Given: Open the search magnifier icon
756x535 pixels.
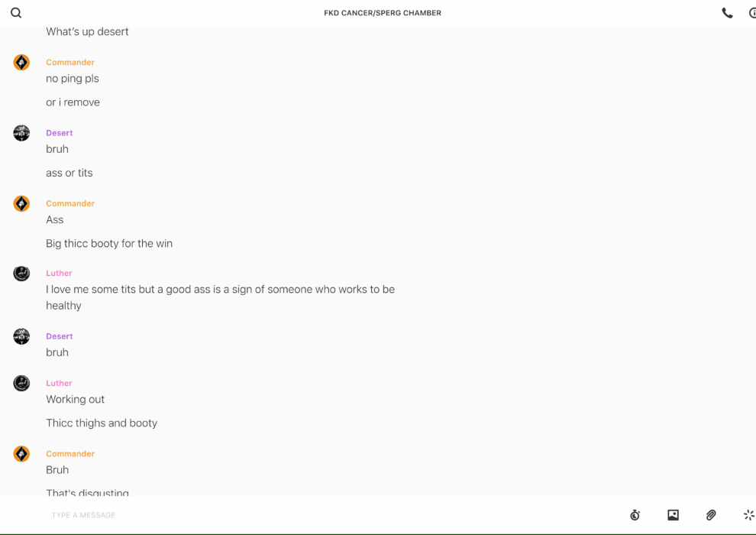Looking at the screenshot, I should point(16,13).
